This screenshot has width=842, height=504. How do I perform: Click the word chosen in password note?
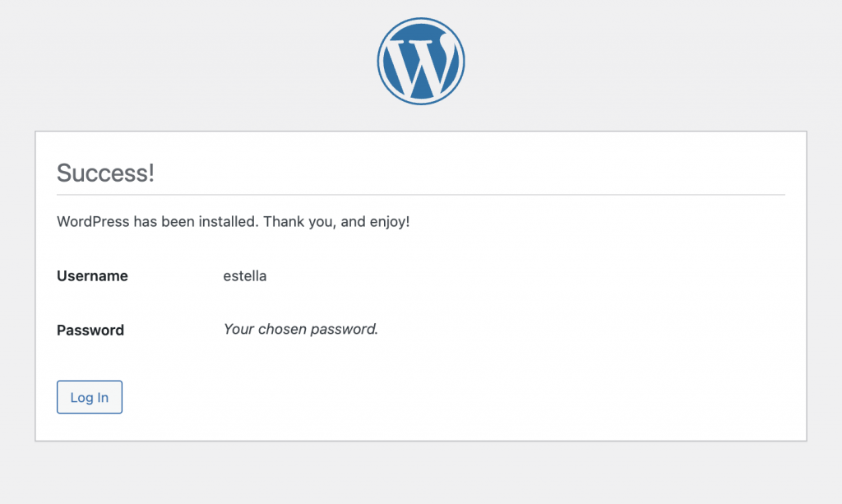pos(282,329)
